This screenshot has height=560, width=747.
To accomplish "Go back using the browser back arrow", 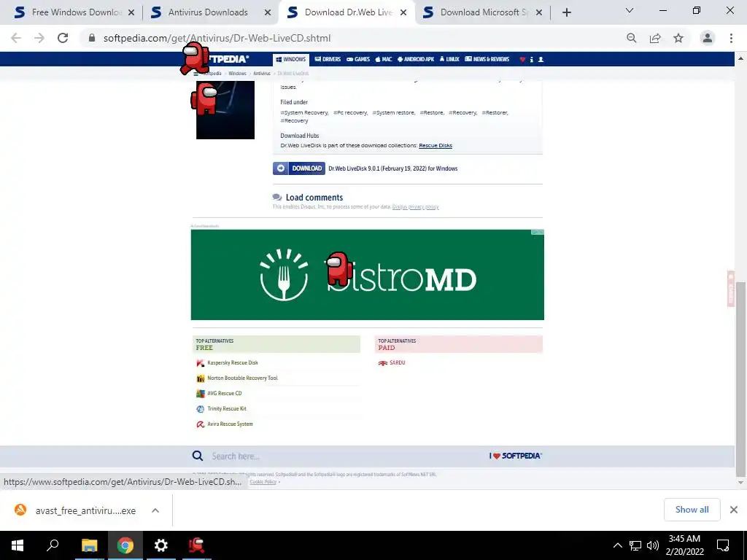I will point(16,38).
